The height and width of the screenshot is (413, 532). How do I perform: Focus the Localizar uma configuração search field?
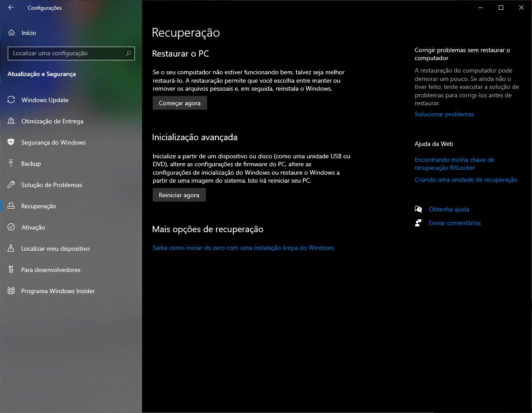pyautogui.click(x=71, y=54)
